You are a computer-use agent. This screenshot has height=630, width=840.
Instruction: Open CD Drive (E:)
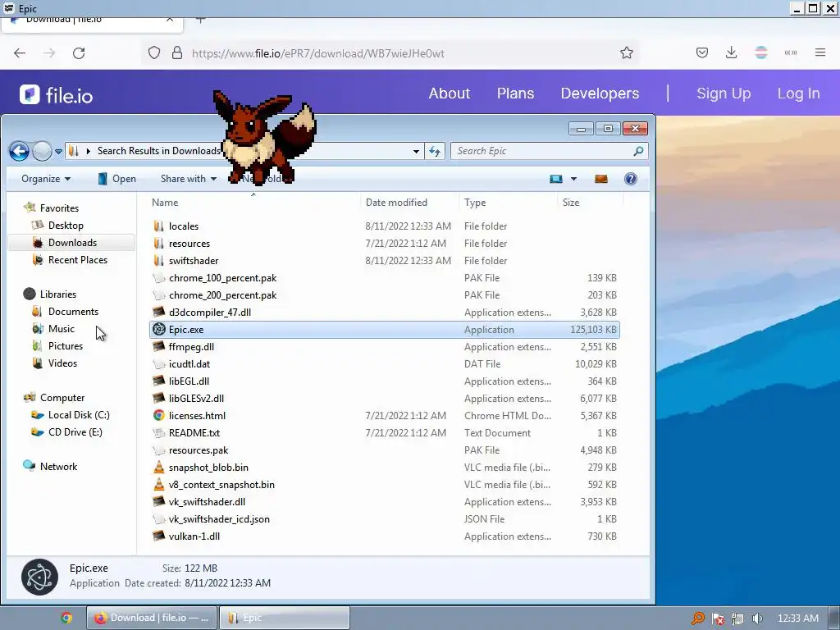tap(75, 432)
